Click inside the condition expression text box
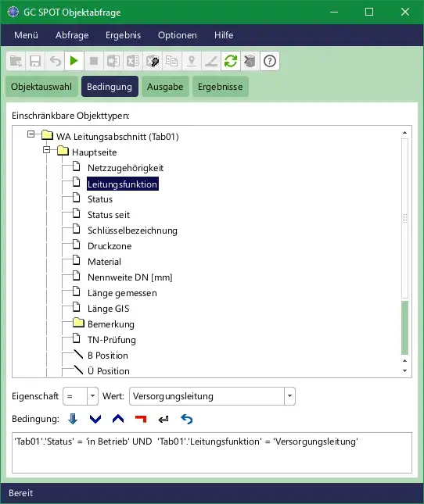This screenshot has width=424, height=504. (x=212, y=452)
